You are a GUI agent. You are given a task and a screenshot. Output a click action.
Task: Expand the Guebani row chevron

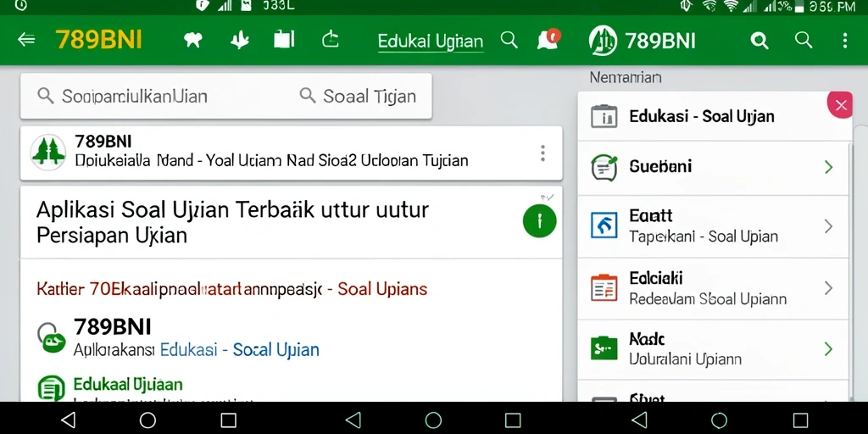click(x=828, y=167)
